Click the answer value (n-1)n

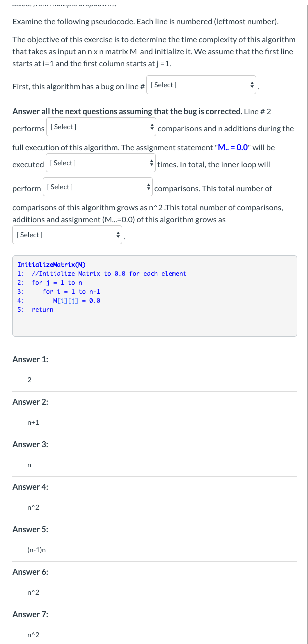point(37,550)
